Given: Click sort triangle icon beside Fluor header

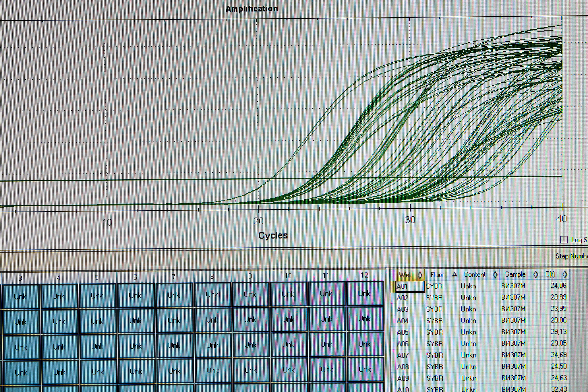Looking at the screenshot, I should coord(454,275).
